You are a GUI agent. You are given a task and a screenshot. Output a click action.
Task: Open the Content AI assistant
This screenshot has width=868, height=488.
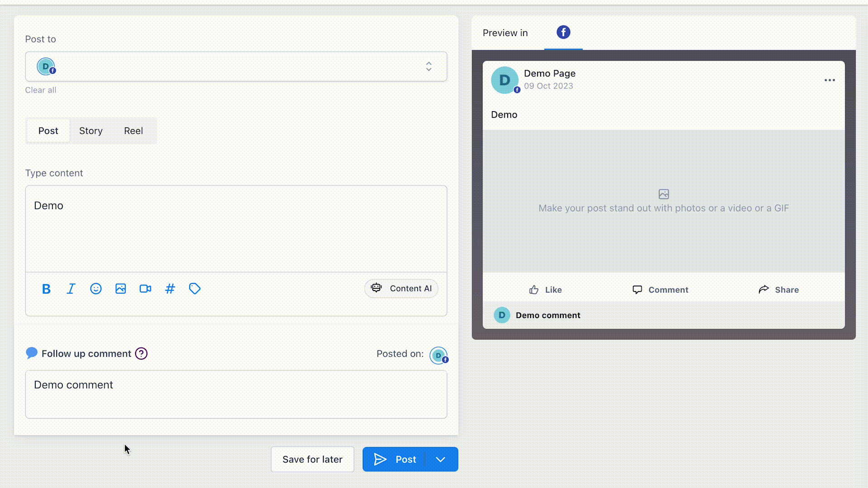point(401,288)
